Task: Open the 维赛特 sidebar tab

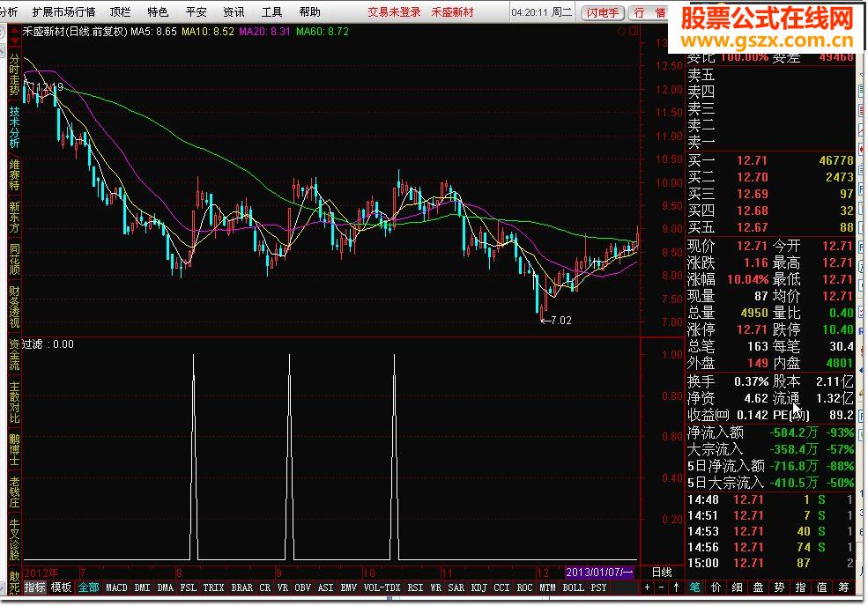Action: coord(14,175)
